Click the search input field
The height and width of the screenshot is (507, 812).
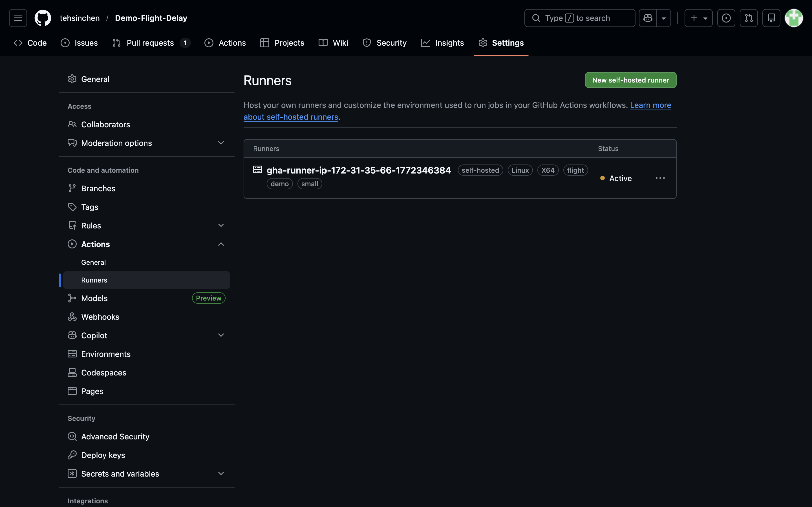click(579, 18)
